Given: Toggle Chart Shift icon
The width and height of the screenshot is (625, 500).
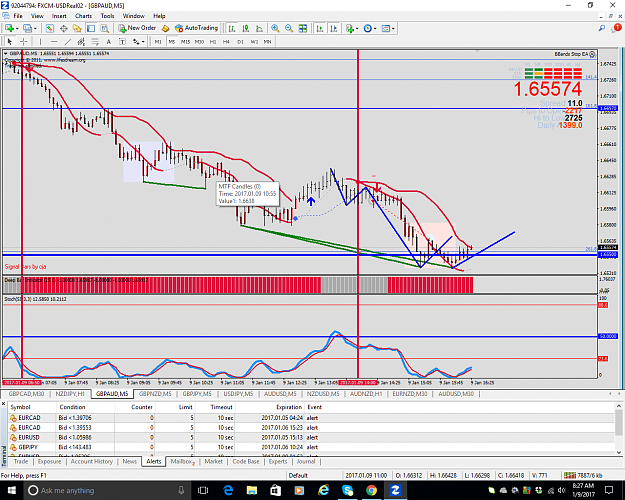Looking at the screenshot, I should click(x=334, y=28).
